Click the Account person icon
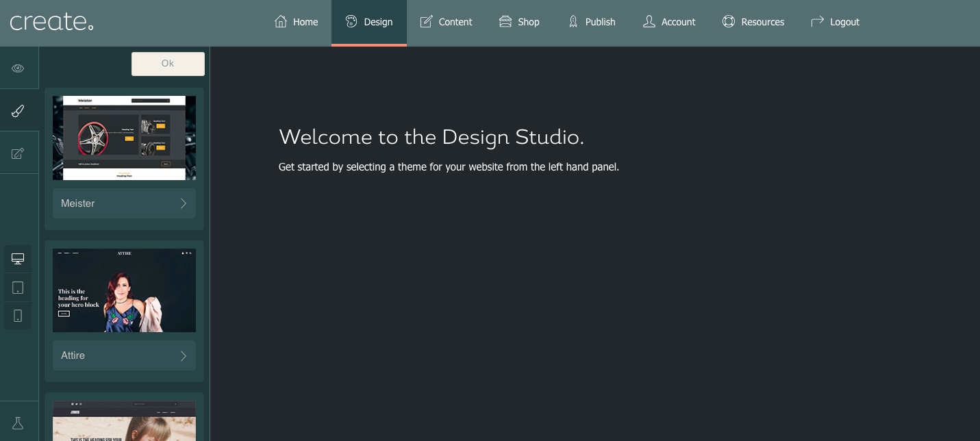 pos(649,21)
